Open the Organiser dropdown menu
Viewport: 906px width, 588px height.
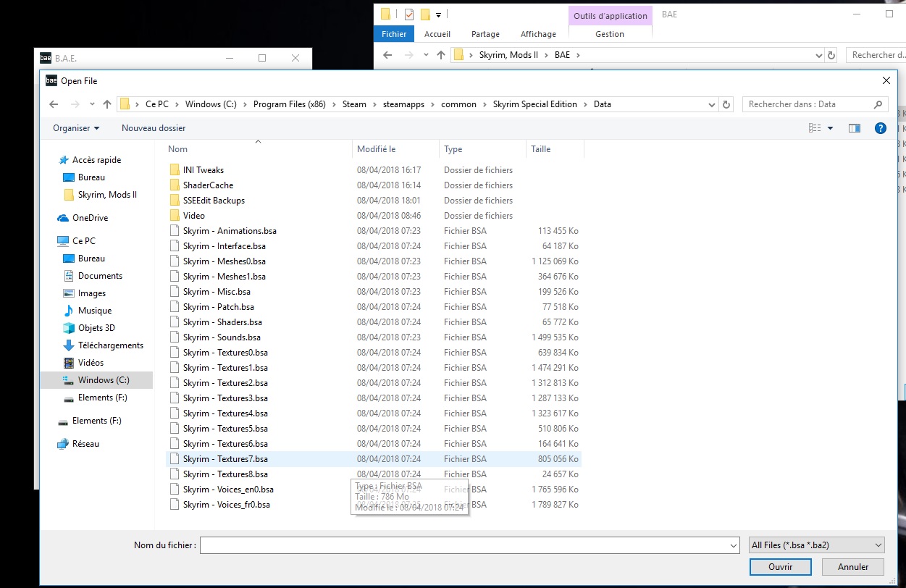[76, 128]
